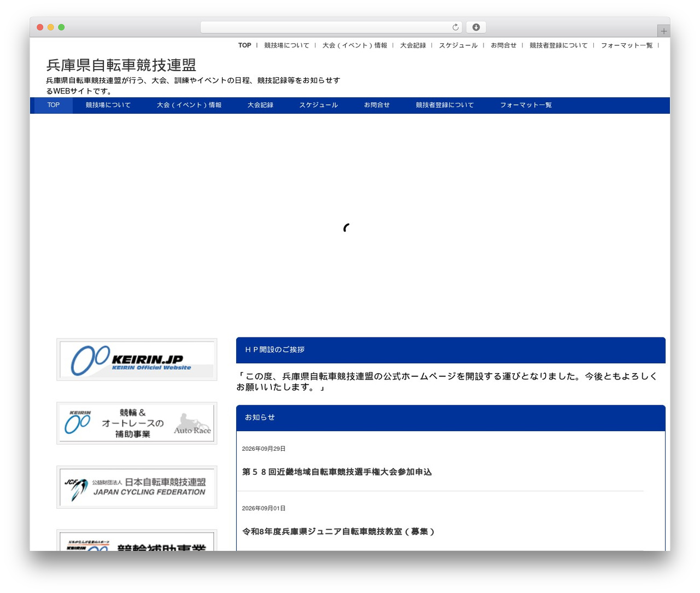Open スケジュール in the blue navigation bar
Screen dimensions: 700x593
click(318, 105)
